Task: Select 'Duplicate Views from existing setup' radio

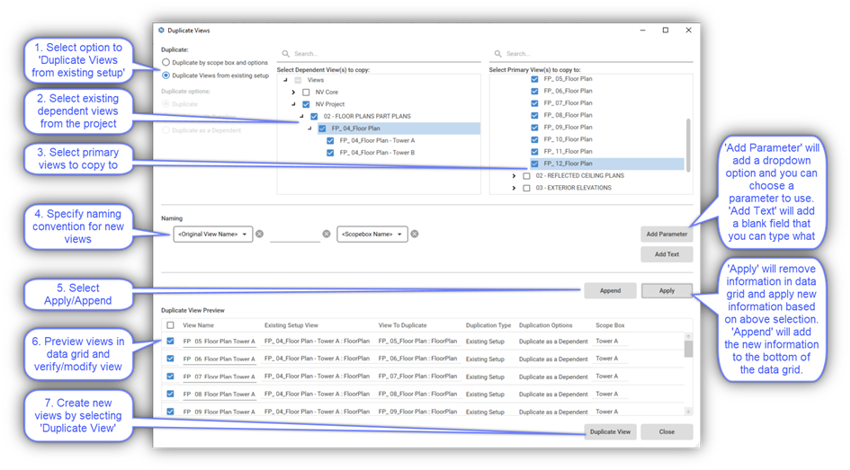Action: 166,75
